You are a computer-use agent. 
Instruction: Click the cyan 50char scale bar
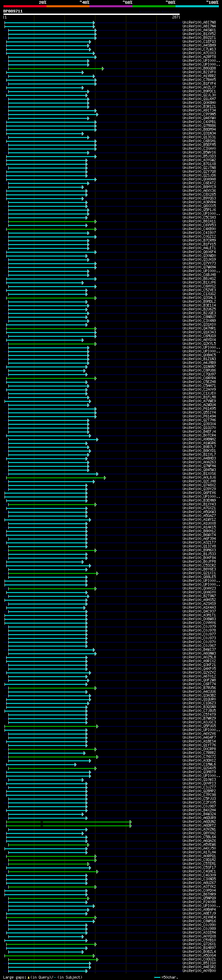pos(157,977)
